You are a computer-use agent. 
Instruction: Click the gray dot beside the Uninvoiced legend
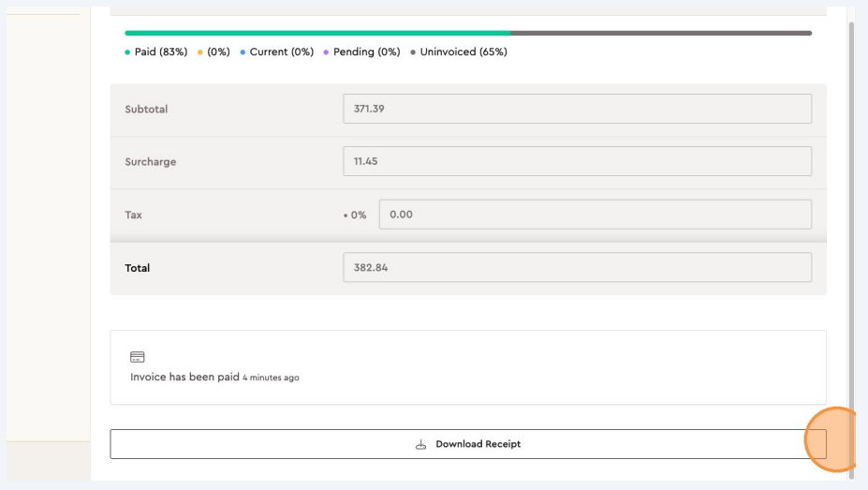[x=413, y=52]
